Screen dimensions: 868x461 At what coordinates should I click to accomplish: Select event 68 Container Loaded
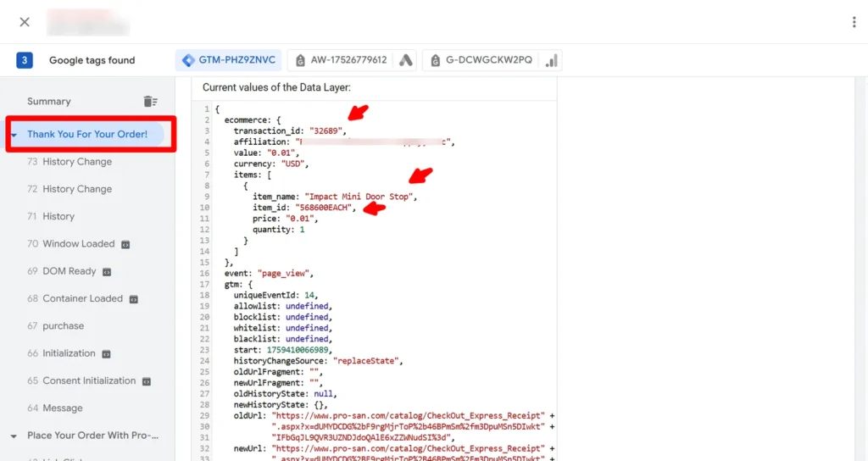pos(75,298)
